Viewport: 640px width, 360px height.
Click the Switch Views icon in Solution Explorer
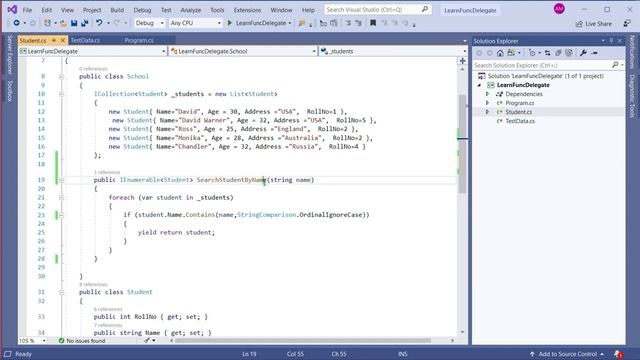point(511,53)
